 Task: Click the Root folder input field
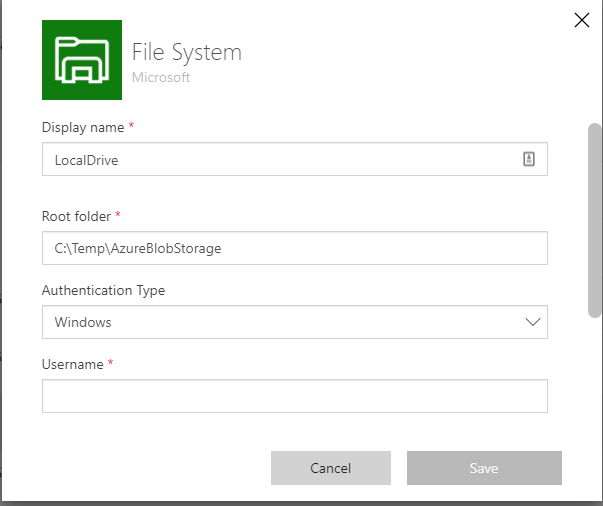295,248
